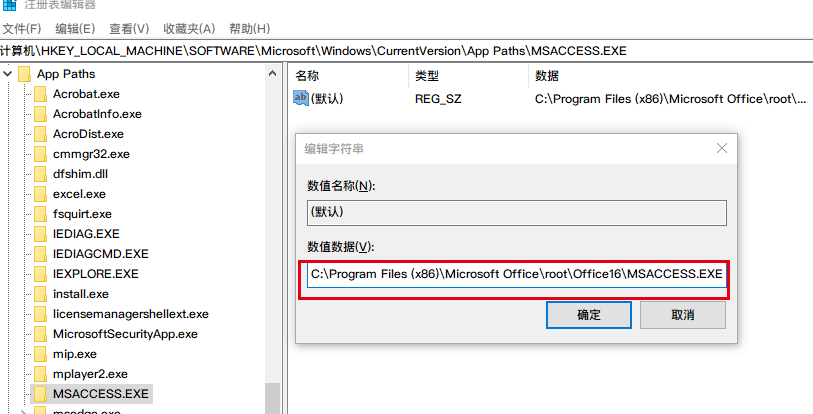Viewport: 813px width, 414px height.
Task: Click the 类型 column header
Action: [427, 77]
